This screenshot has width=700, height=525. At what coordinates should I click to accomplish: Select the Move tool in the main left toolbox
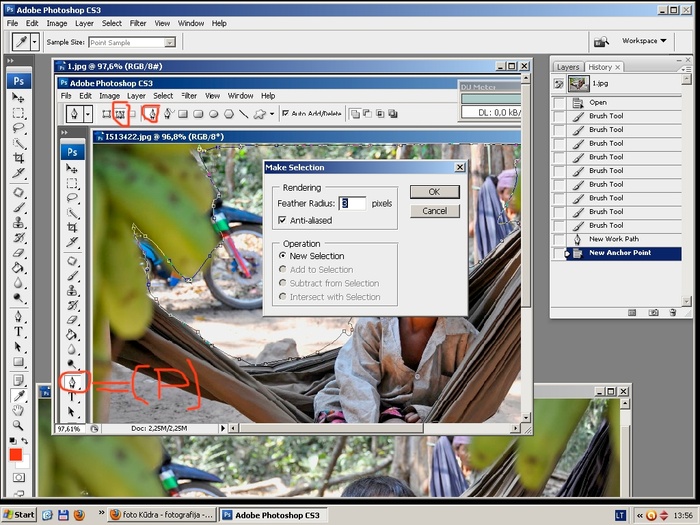click(x=18, y=98)
